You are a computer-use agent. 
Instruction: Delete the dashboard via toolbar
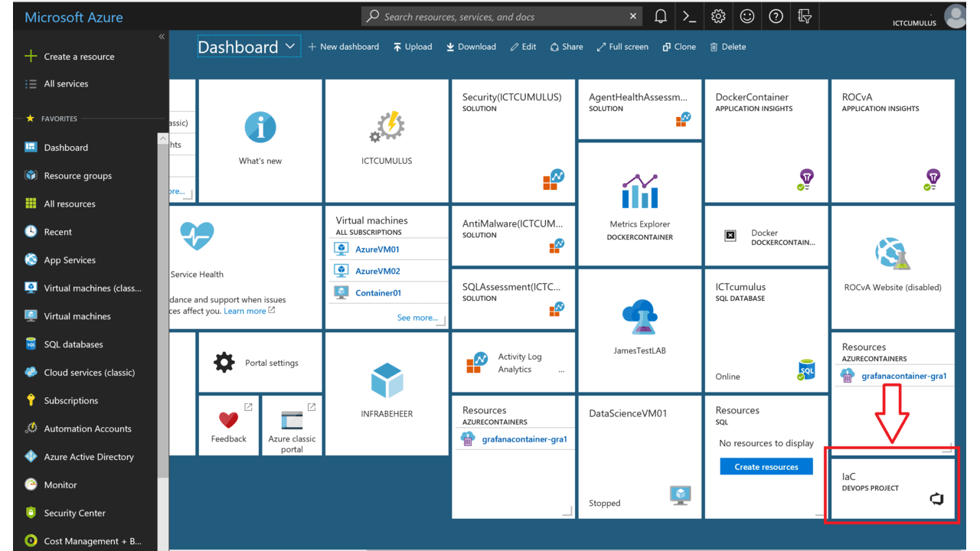coord(727,47)
